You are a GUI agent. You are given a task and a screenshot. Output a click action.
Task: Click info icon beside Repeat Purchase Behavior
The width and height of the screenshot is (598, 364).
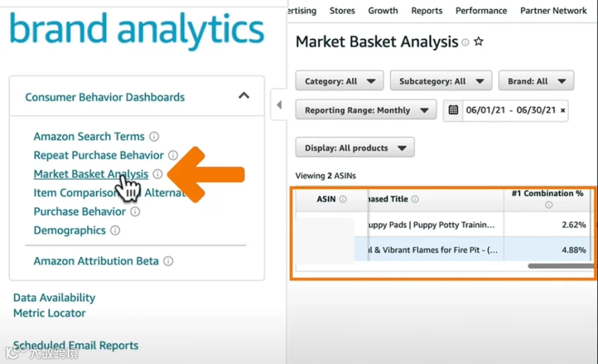[173, 155]
